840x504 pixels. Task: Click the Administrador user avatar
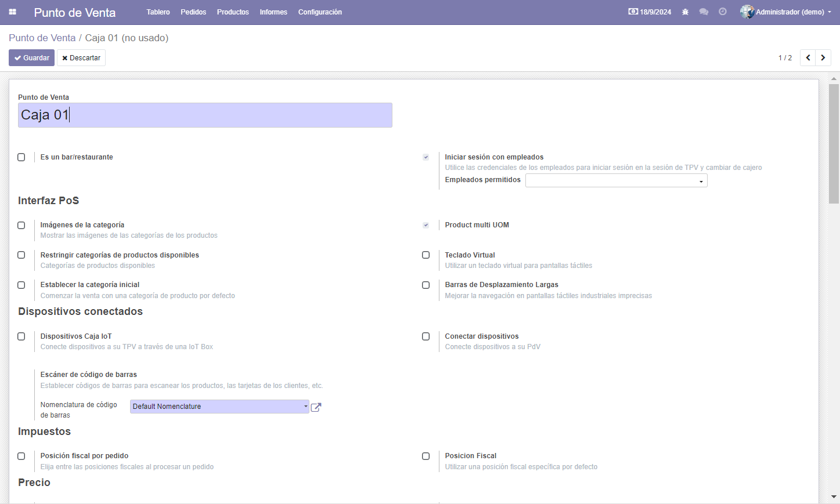point(747,12)
